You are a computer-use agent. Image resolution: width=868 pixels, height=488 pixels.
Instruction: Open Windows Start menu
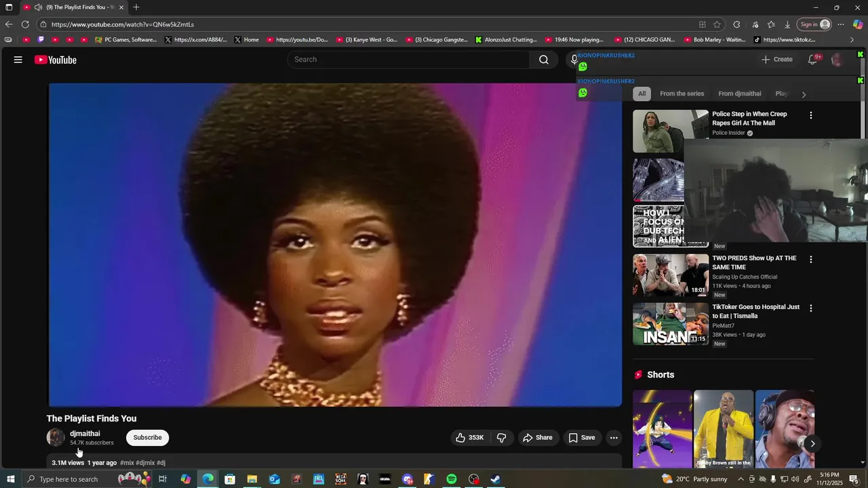click(10, 479)
